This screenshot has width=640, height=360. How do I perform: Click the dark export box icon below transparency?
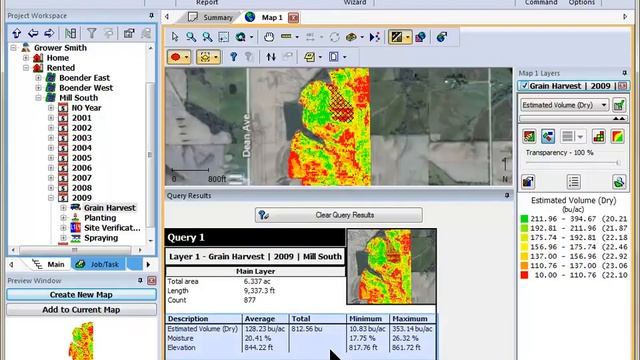[x=528, y=182]
